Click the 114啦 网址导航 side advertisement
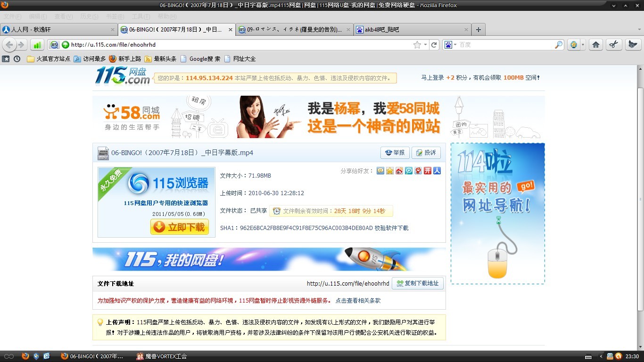Screen dimensions: 644x362 (498, 214)
